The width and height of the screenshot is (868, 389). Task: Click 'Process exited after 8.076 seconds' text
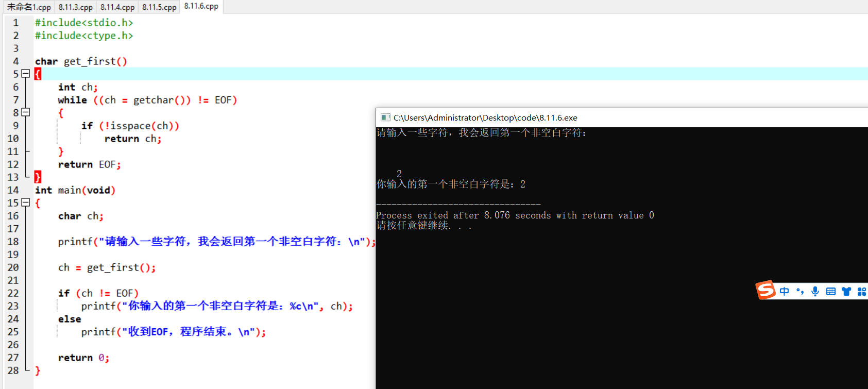click(x=515, y=215)
